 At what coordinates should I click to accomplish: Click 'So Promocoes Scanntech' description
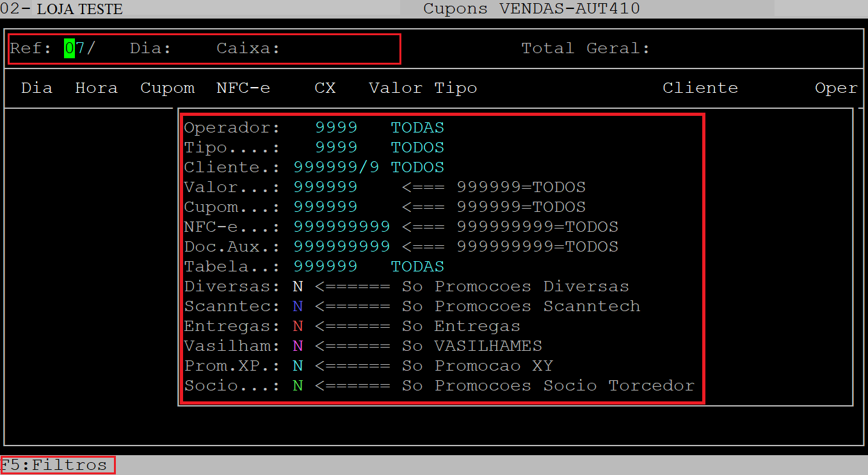pyautogui.click(x=521, y=306)
